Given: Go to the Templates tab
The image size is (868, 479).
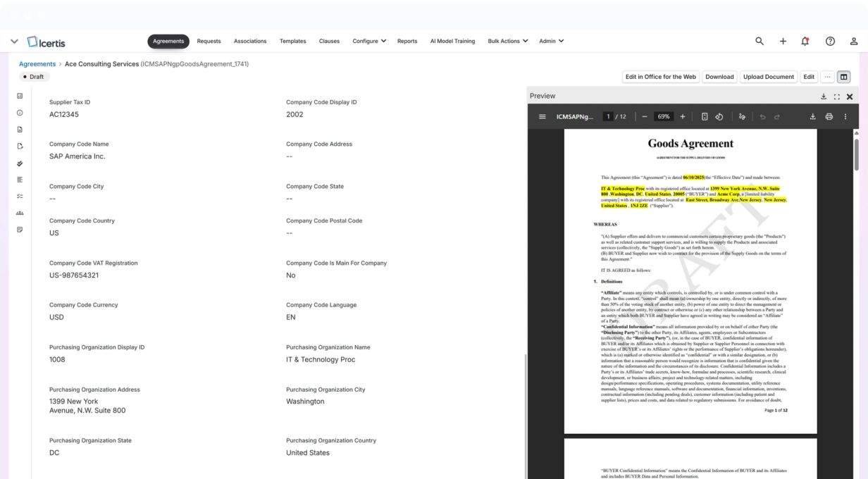Looking at the screenshot, I should point(292,42).
